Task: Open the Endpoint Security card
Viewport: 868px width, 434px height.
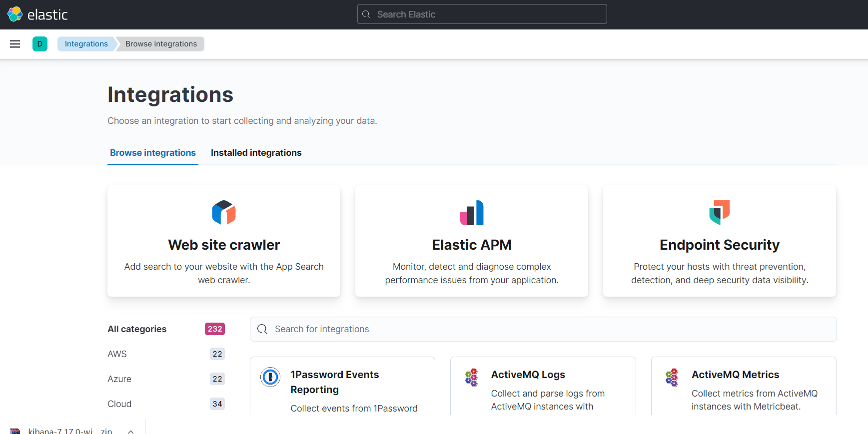Action: point(720,241)
